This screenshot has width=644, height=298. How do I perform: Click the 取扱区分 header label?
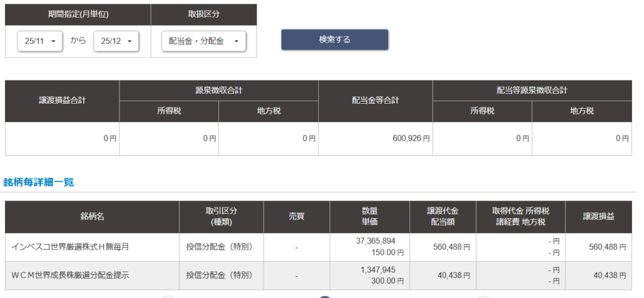tap(204, 14)
